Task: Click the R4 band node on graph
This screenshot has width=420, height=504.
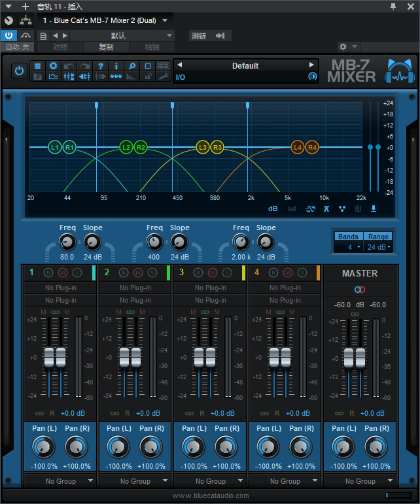Action: 312,147
